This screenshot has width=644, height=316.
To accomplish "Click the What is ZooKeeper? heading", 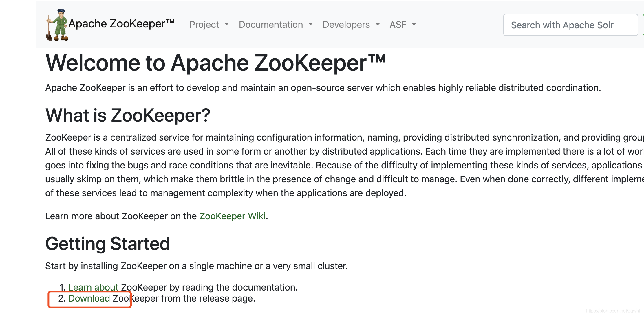I will [x=128, y=115].
